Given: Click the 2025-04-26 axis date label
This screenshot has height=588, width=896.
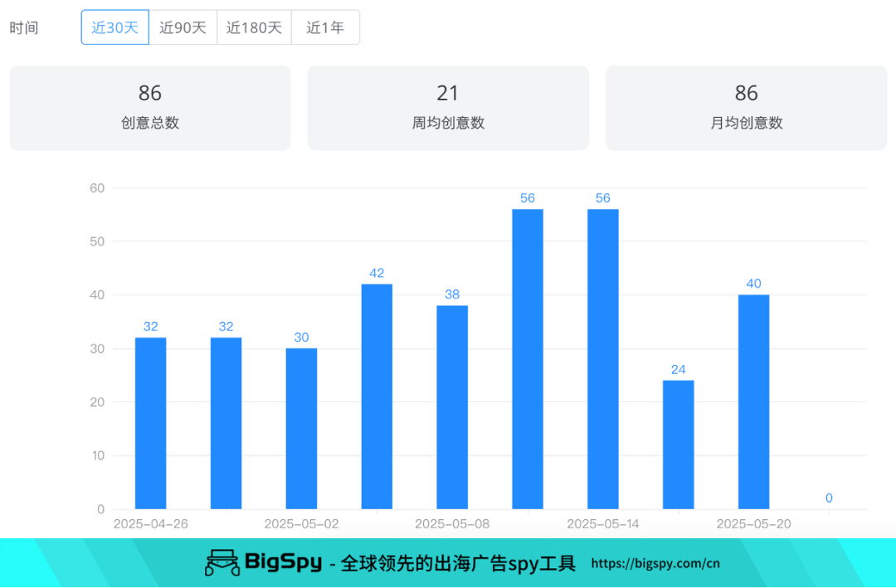Looking at the screenshot, I should pos(150,524).
